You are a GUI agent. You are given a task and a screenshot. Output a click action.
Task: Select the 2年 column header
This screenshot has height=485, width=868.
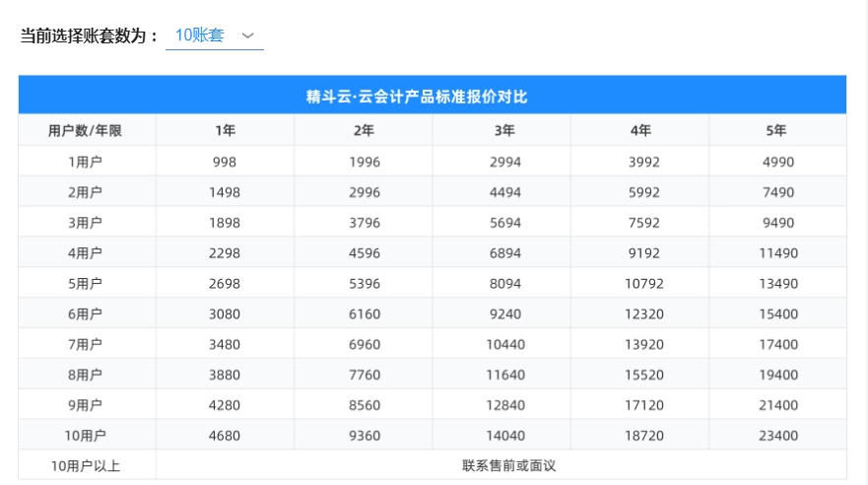(x=364, y=131)
